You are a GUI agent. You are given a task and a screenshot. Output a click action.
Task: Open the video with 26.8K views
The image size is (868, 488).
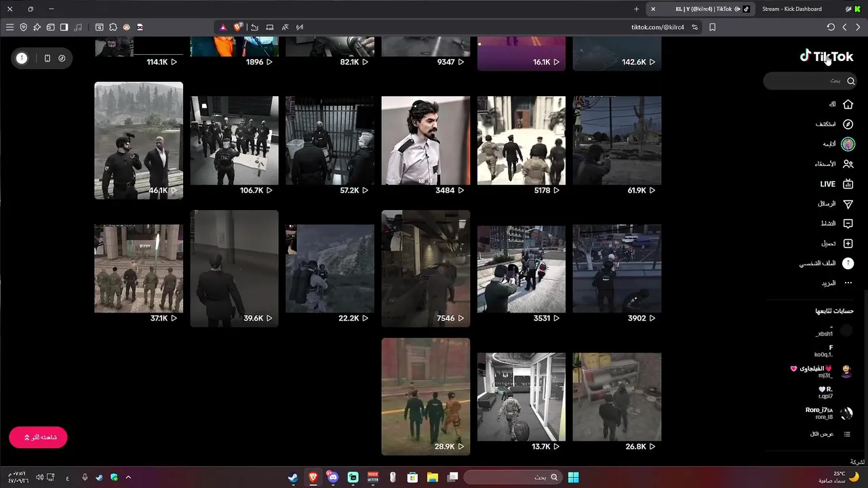tap(616, 396)
